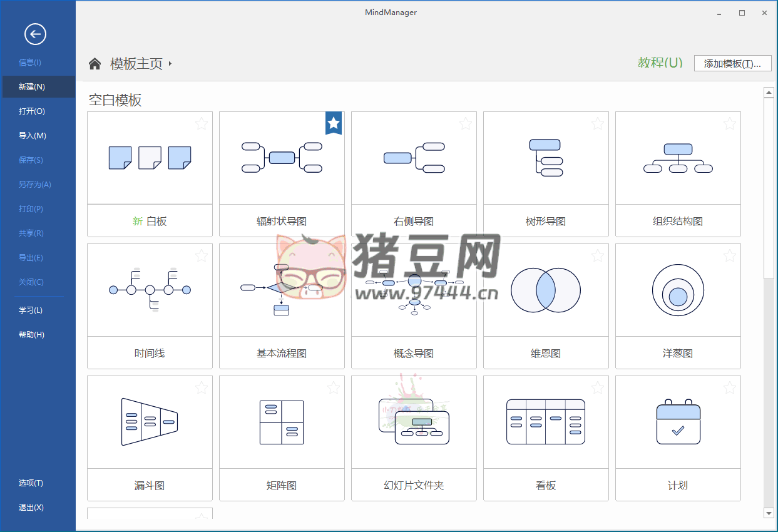Favorite the 白板 template star
This screenshot has width=778, height=532.
click(x=202, y=123)
